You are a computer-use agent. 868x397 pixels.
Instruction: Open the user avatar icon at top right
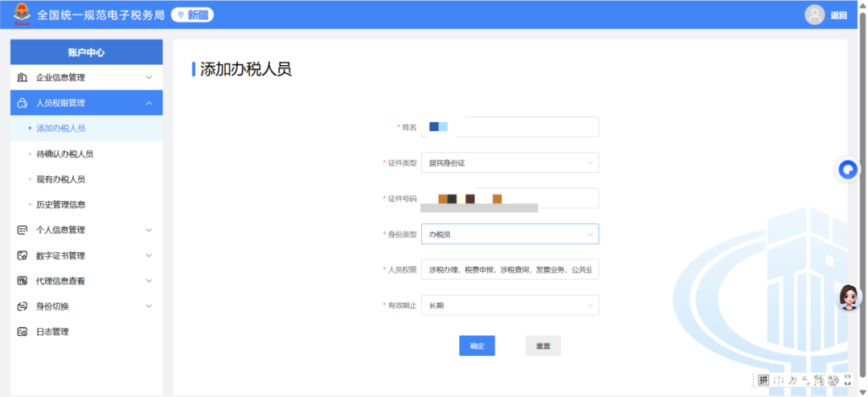click(814, 15)
